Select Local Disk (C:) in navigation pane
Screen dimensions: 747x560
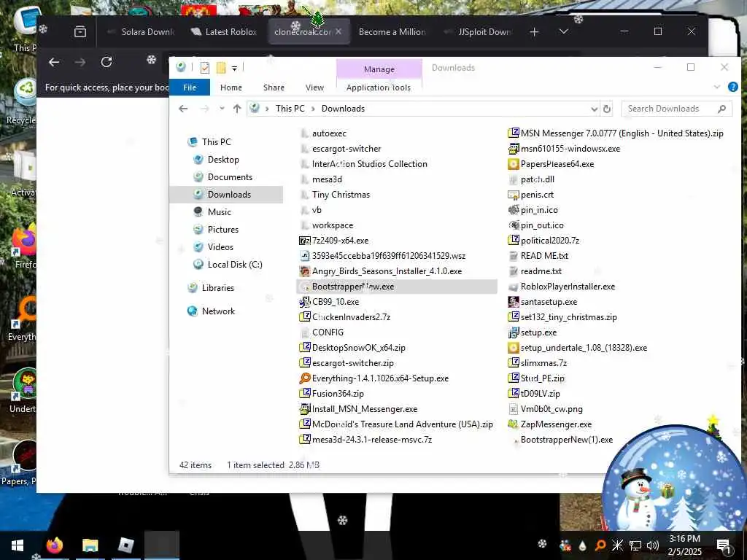235,265
